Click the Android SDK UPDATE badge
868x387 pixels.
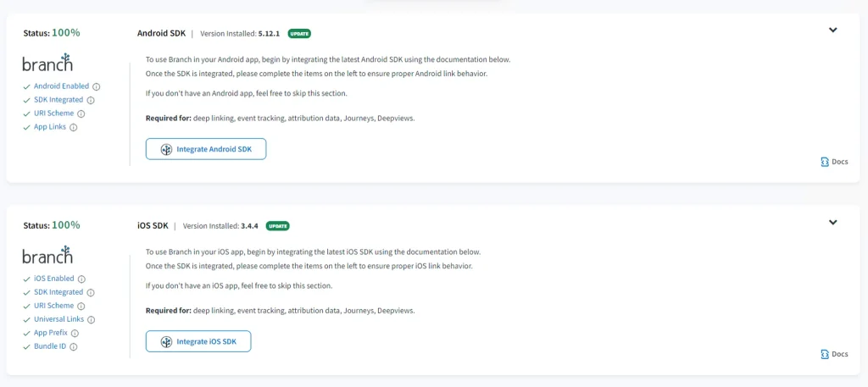point(299,34)
